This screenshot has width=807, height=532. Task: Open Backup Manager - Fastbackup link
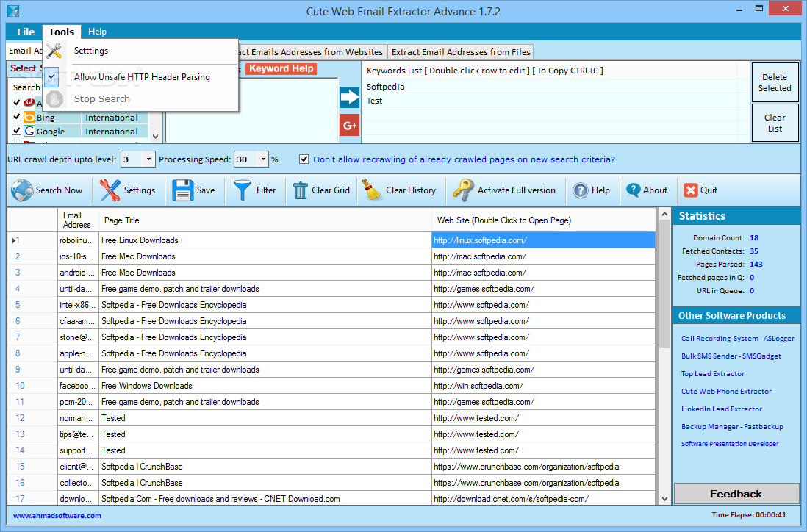click(x=732, y=426)
